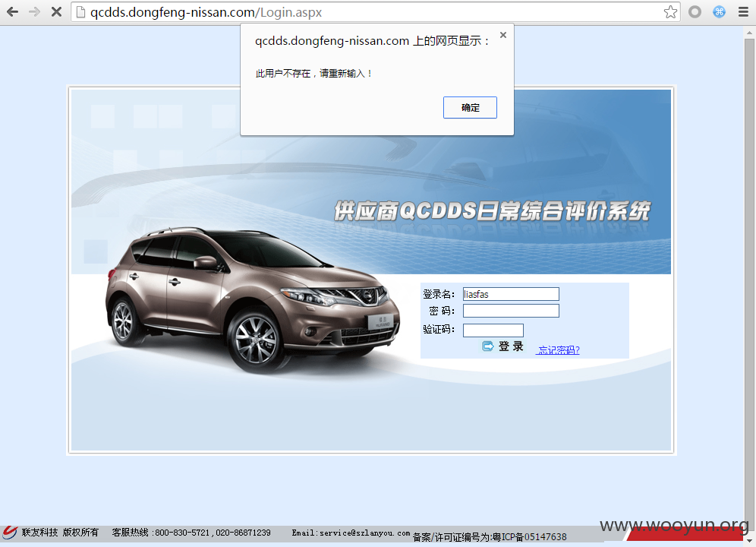Viewport: 756px width, 547px height.
Task: Click the 验证码 captcha field
Action: tap(493, 330)
